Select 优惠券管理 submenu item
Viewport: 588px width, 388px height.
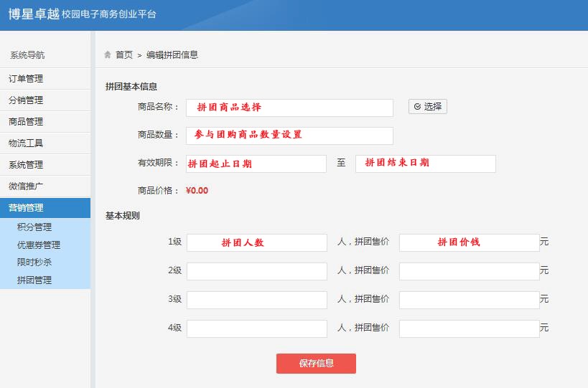tap(39, 245)
